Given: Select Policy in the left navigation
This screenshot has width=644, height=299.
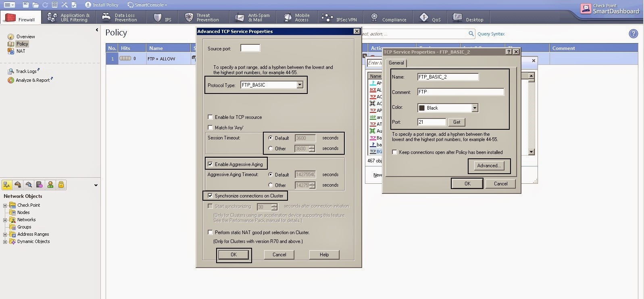Looking at the screenshot, I should pyautogui.click(x=22, y=44).
